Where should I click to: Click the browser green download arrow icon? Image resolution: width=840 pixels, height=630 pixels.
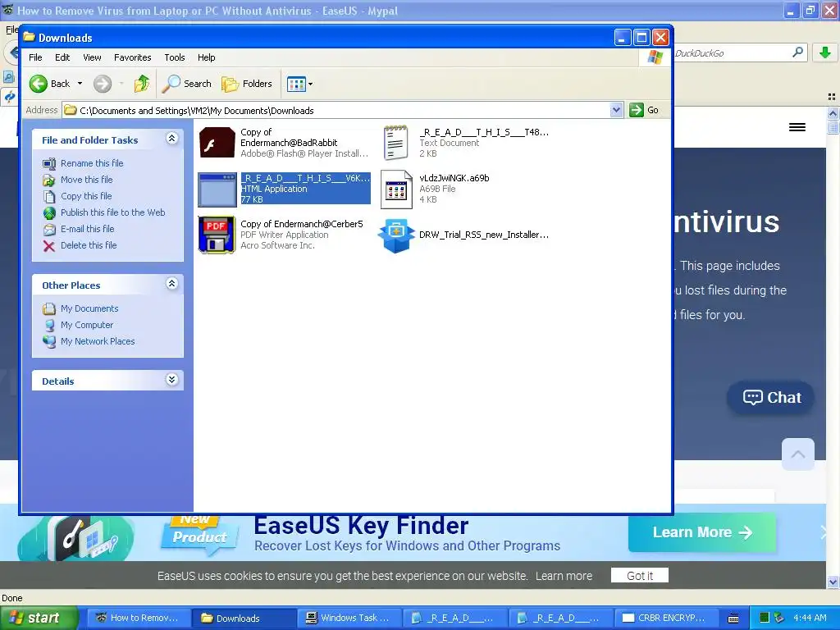coord(825,52)
